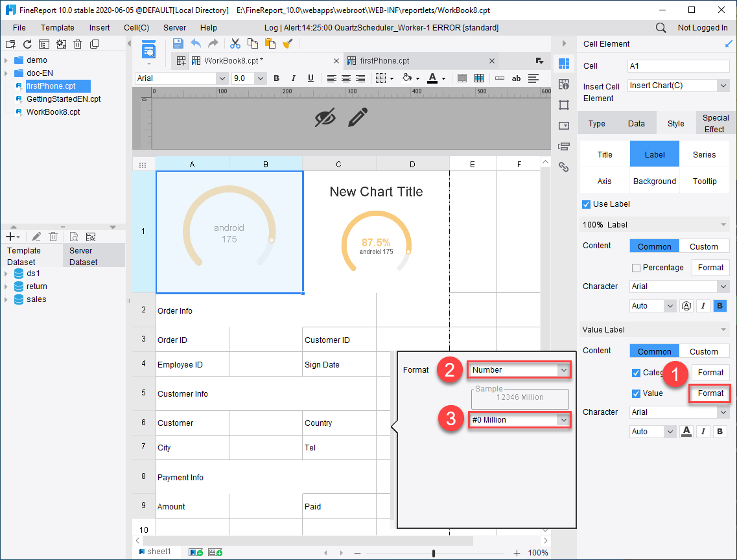The image size is (737, 560).
Task: Expand the demo folder
Action: [6, 60]
